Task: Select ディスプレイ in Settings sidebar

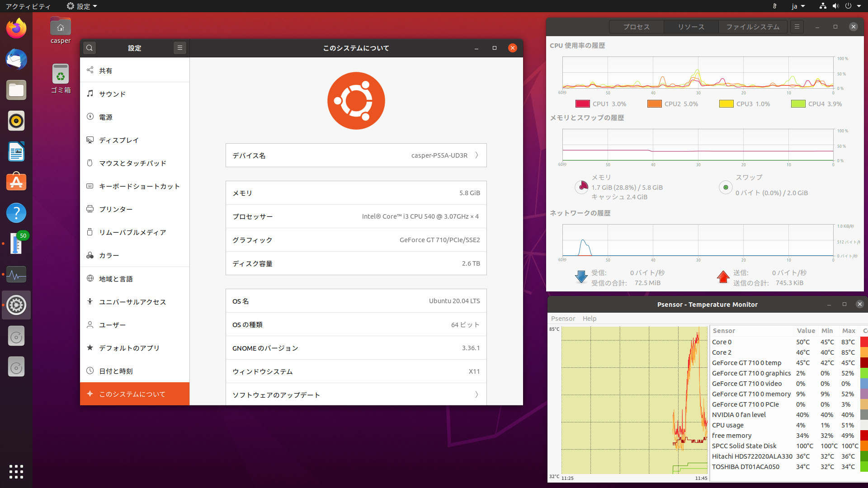Action: click(x=135, y=140)
